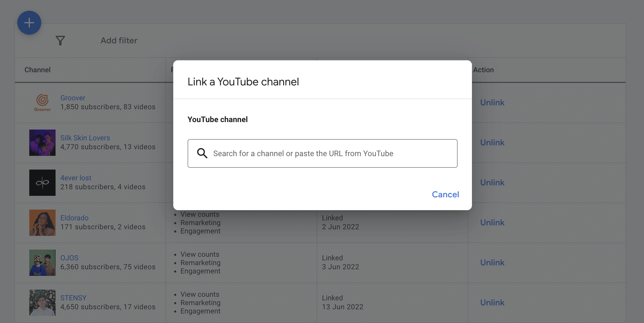644x323 pixels.
Task: Click the '13 Jun 2022' linked date
Action: point(343,307)
